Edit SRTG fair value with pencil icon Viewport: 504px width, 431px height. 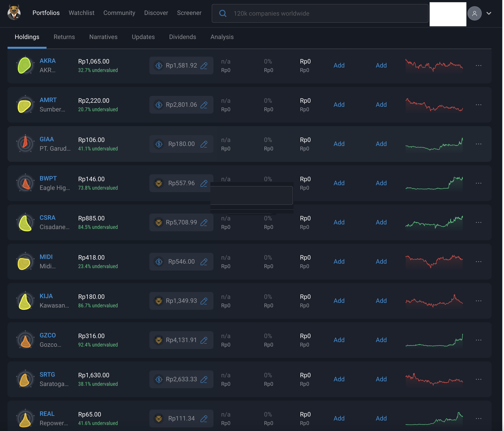(x=204, y=379)
